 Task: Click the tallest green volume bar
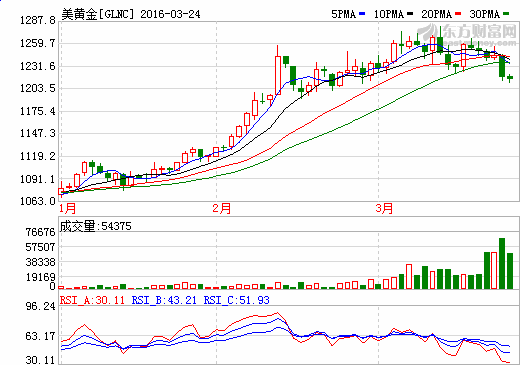pos(502,263)
